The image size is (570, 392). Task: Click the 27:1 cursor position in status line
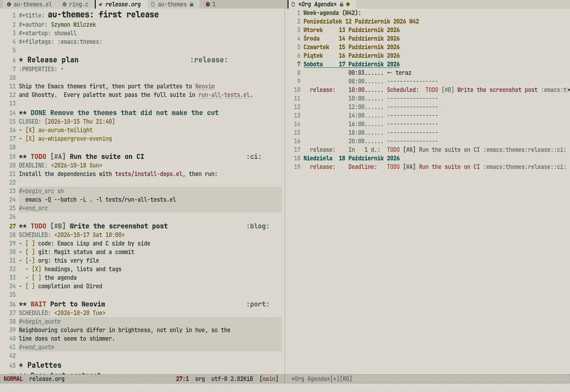pos(182,379)
